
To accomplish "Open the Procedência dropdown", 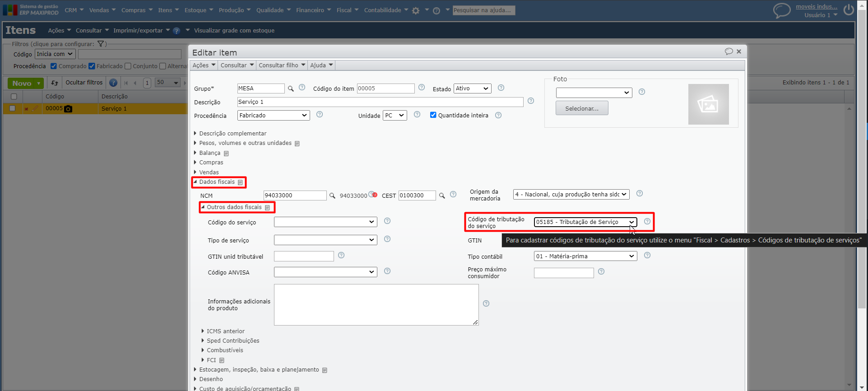I will coord(274,116).
